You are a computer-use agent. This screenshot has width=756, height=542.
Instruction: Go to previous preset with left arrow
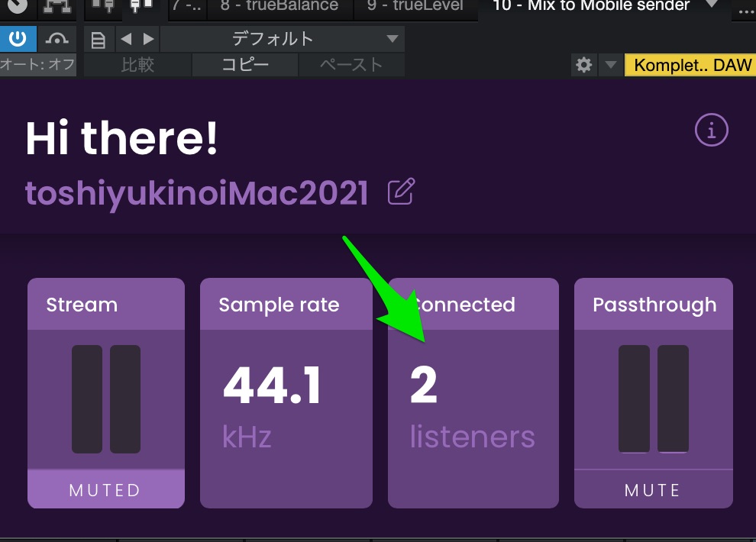click(x=126, y=39)
